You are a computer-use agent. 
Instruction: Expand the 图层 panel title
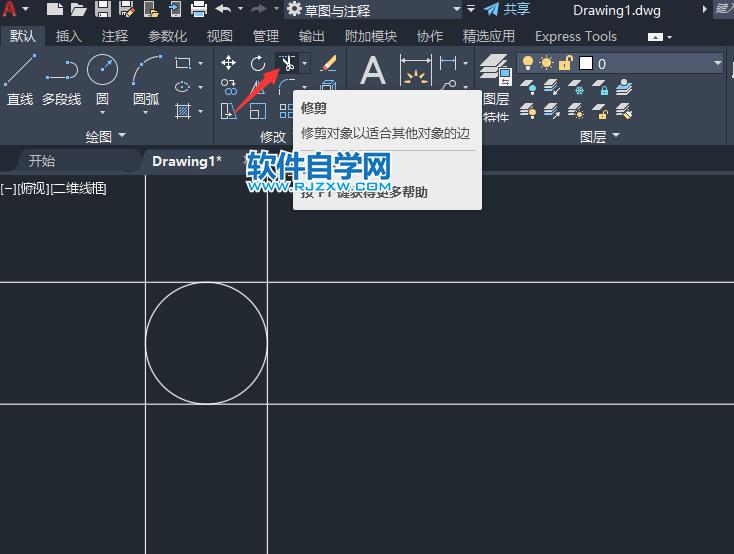click(600, 136)
